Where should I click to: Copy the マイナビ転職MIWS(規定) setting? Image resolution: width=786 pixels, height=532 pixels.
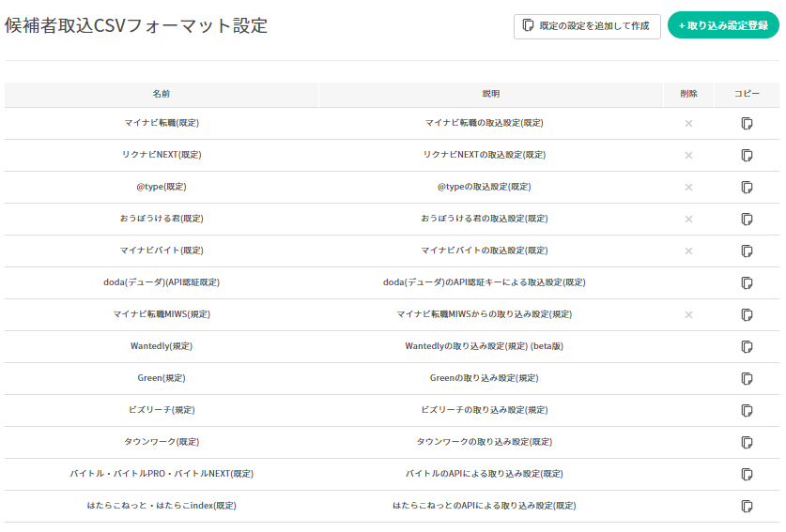coord(747,314)
